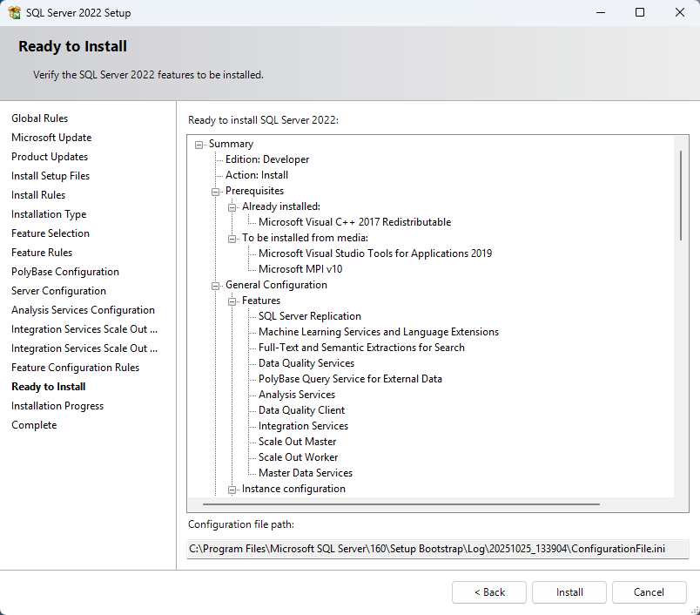The width and height of the screenshot is (700, 615).
Task: Select Microsoft MPI v10 row
Action: click(300, 269)
